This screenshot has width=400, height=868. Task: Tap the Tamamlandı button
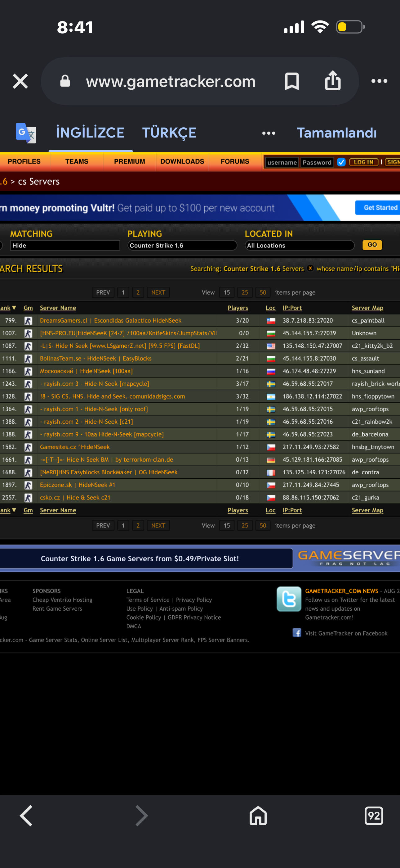pyautogui.click(x=336, y=133)
